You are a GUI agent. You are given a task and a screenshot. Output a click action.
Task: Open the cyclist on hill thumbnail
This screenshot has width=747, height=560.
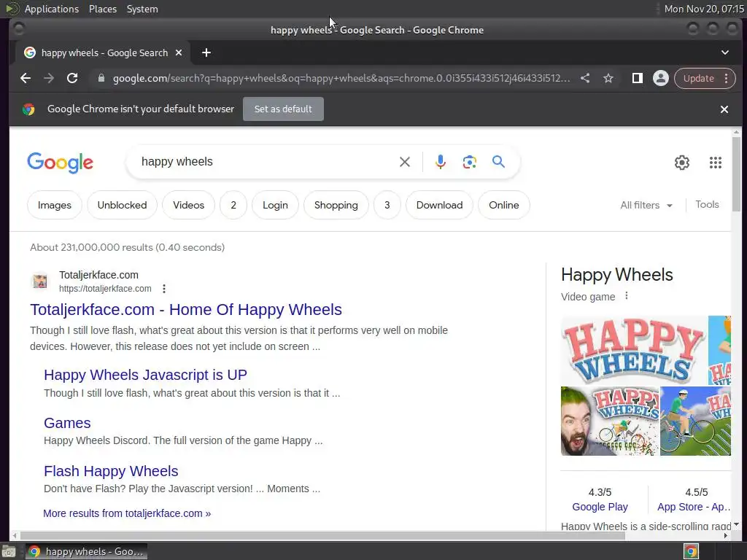tap(695, 421)
